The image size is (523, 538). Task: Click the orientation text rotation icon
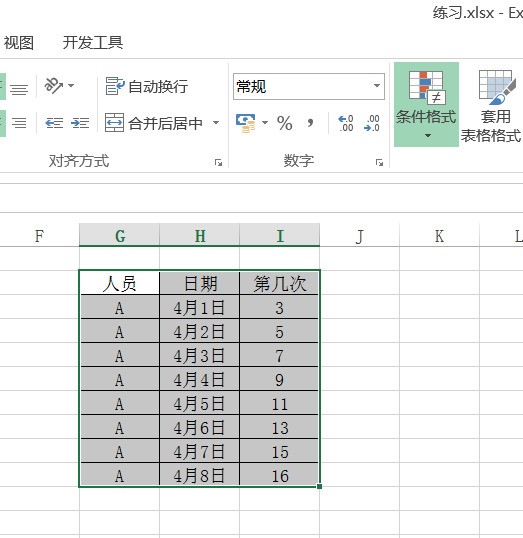point(53,85)
